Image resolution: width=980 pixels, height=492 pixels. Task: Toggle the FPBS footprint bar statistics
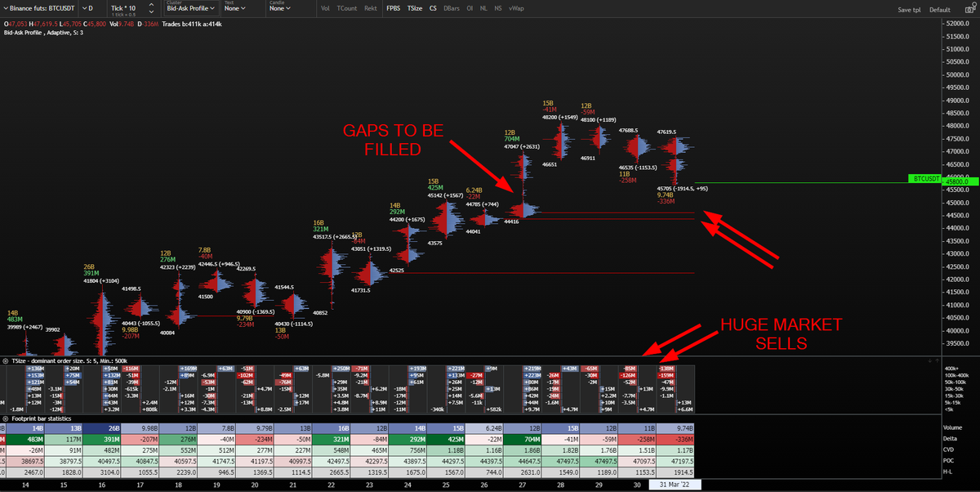click(x=394, y=8)
